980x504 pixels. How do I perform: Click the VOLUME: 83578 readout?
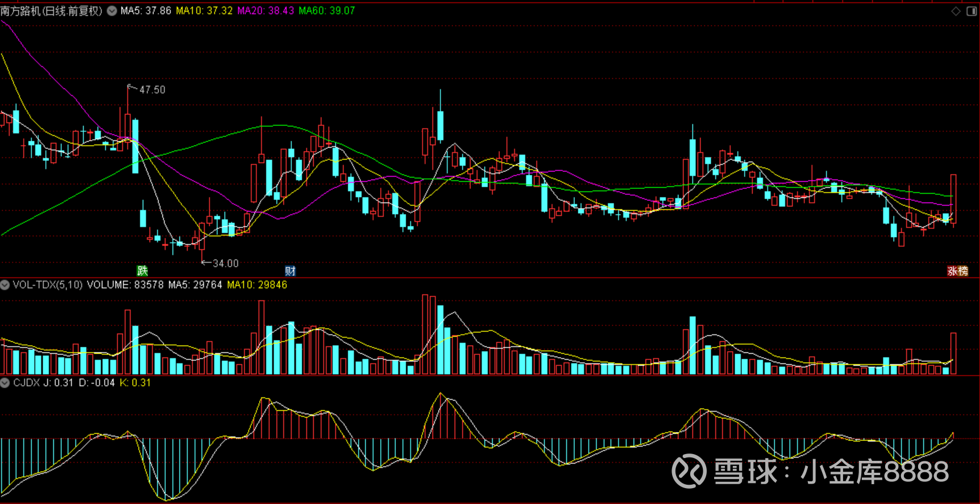pyautogui.click(x=125, y=285)
